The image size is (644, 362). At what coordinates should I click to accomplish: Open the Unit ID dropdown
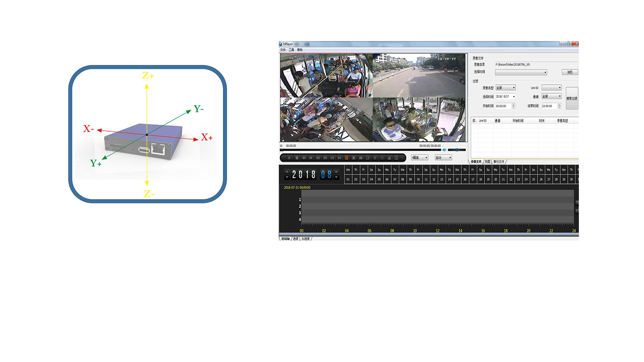click(551, 88)
